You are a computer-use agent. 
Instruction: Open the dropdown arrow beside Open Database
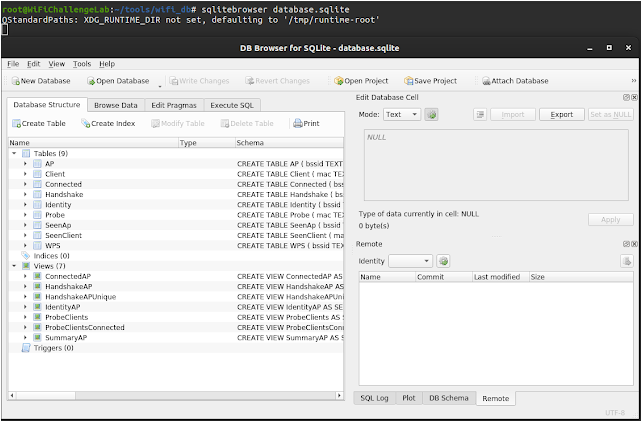(160, 86)
